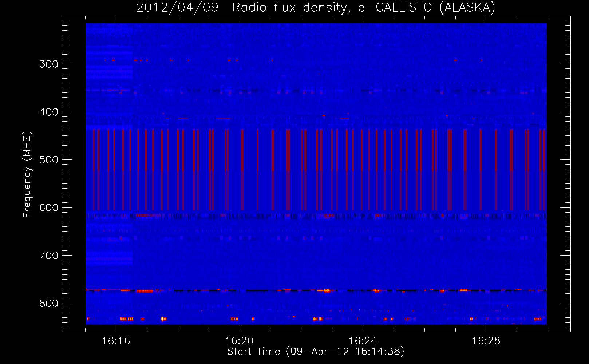Click the 500 frequency tick label

(x=49, y=160)
